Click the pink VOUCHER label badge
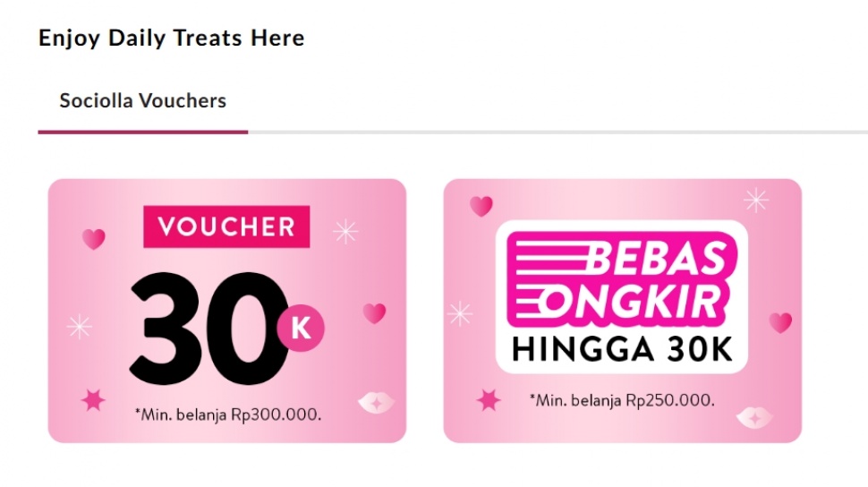This screenshot has width=868, height=487. click(226, 226)
